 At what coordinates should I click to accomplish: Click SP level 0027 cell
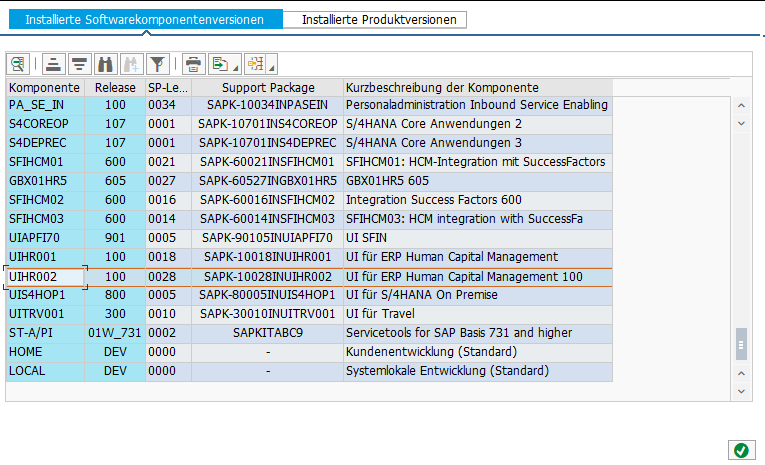click(168, 181)
